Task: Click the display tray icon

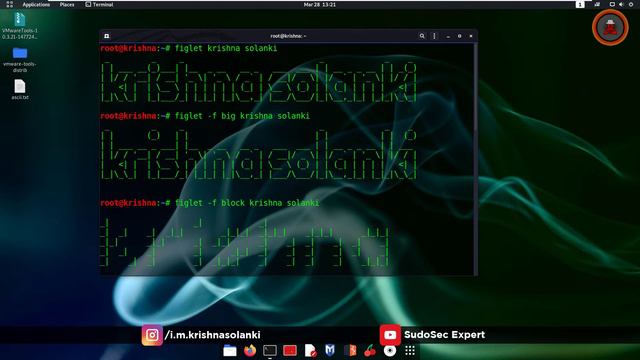Action: click(612, 4)
